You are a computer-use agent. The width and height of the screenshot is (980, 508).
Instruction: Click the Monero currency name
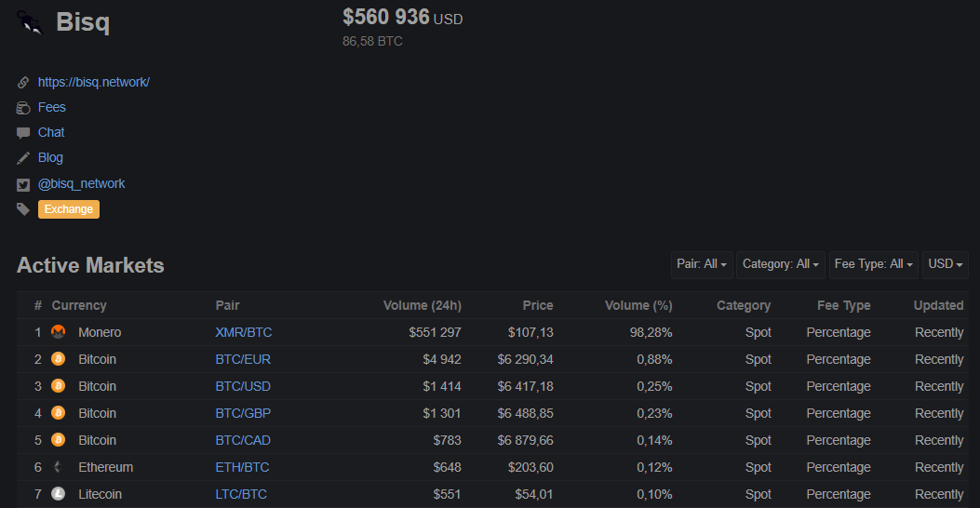pos(100,332)
